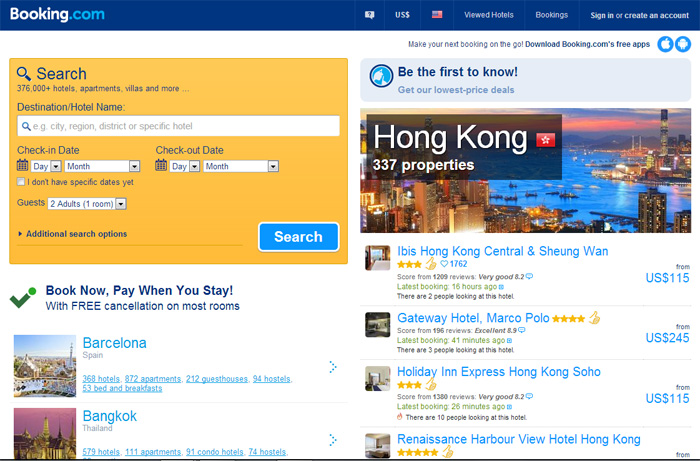700x461 pixels.
Task: Open Bookings in the header
Action: tap(552, 15)
